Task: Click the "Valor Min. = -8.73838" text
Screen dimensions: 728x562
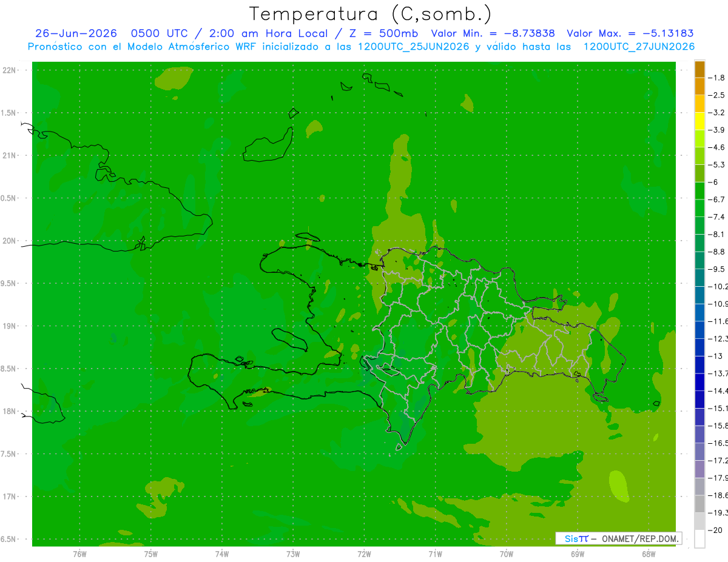Action: [493, 34]
